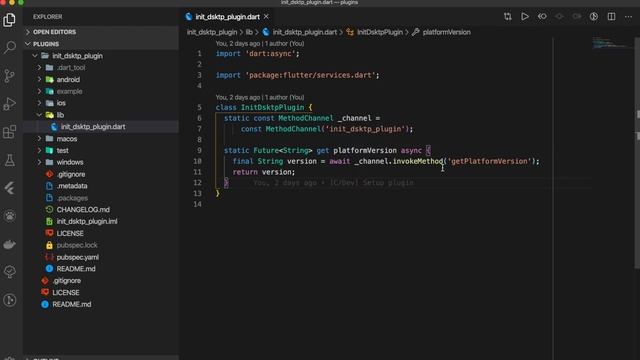
Task: Expand the .dart_tool folder
Action: 100,68
